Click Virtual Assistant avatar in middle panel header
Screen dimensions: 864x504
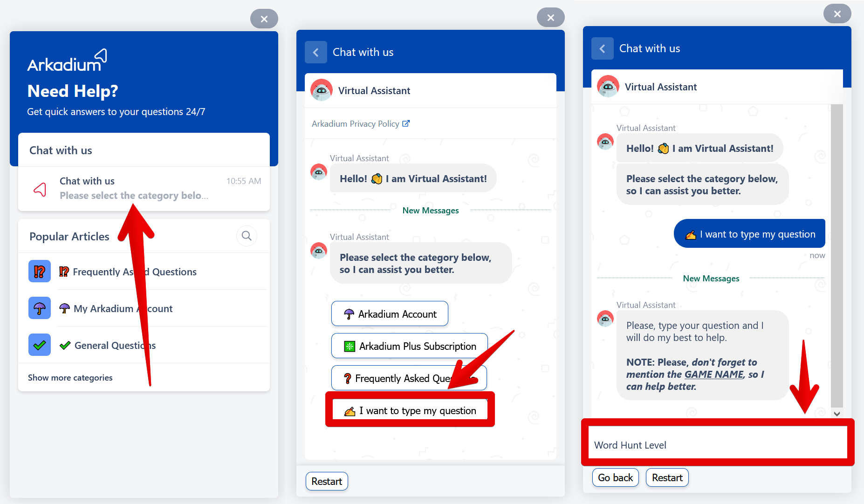click(322, 90)
